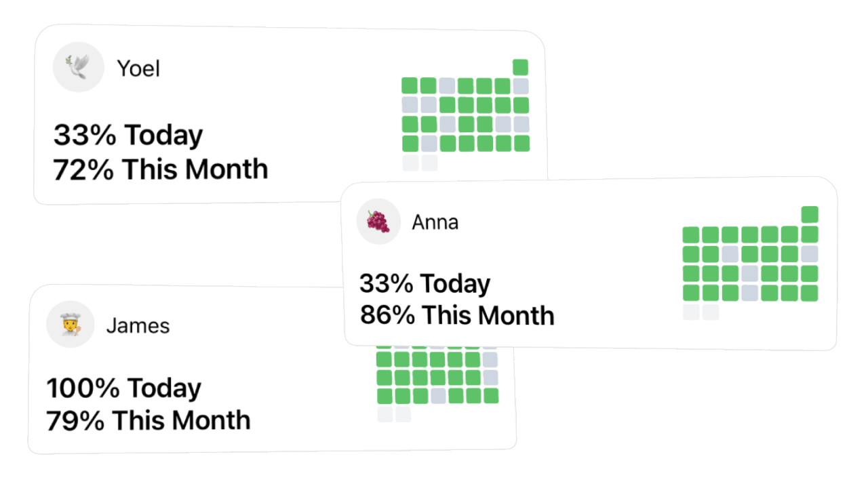Screen dimensions: 868x488
Task: Select the name label Yoel
Action: point(138,68)
